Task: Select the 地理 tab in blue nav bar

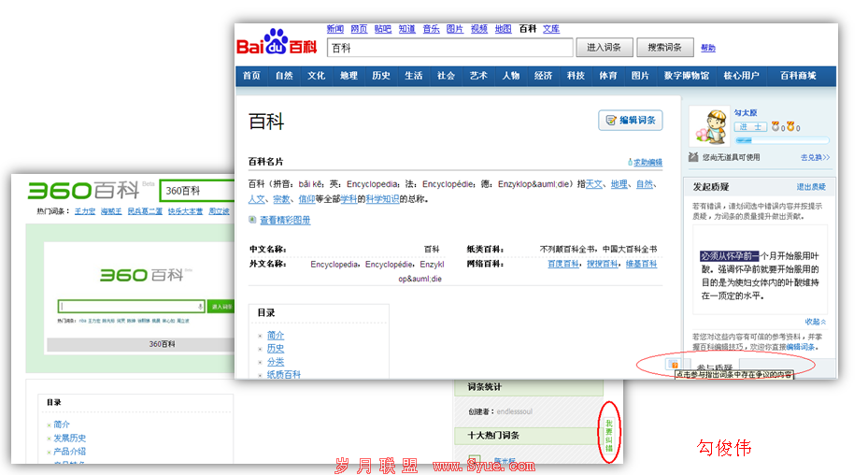Action: 349,76
